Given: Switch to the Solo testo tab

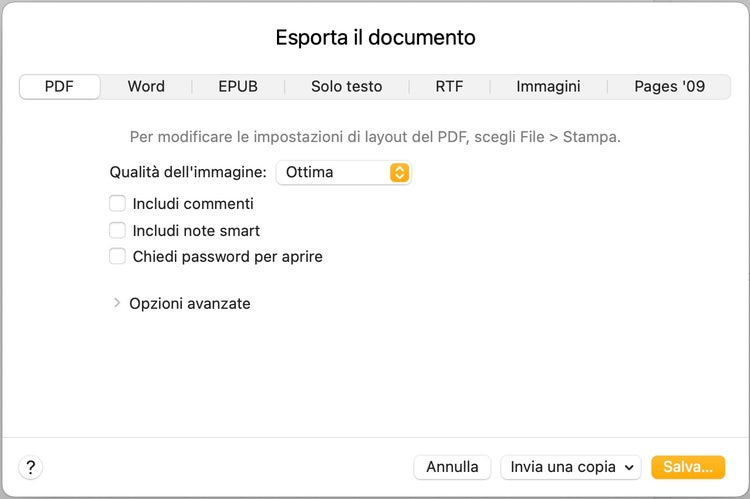Looking at the screenshot, I should point(346,87).
